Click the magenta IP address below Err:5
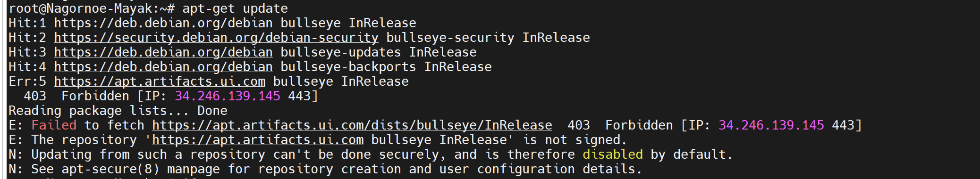The width and height of the screenshot is (980, 179). (228, 96)
